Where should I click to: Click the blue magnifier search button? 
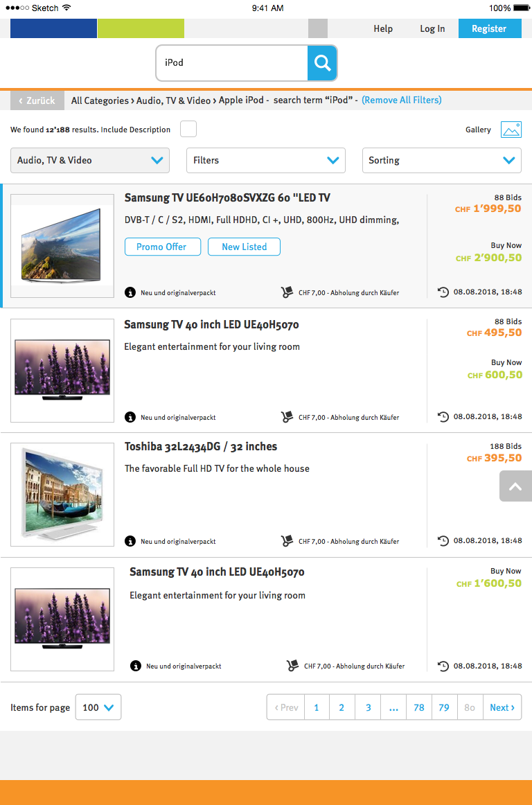(322, 62)
